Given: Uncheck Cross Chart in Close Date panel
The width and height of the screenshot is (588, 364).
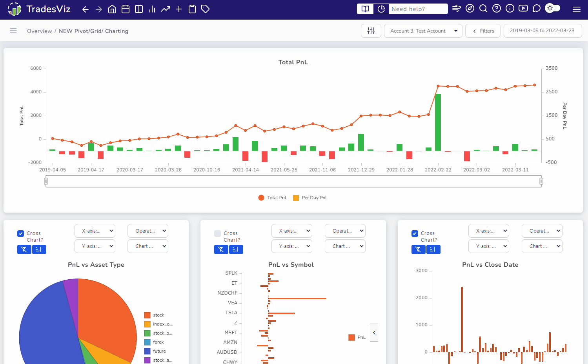Looking at the screenshot, I should click(x=415, y=234).
